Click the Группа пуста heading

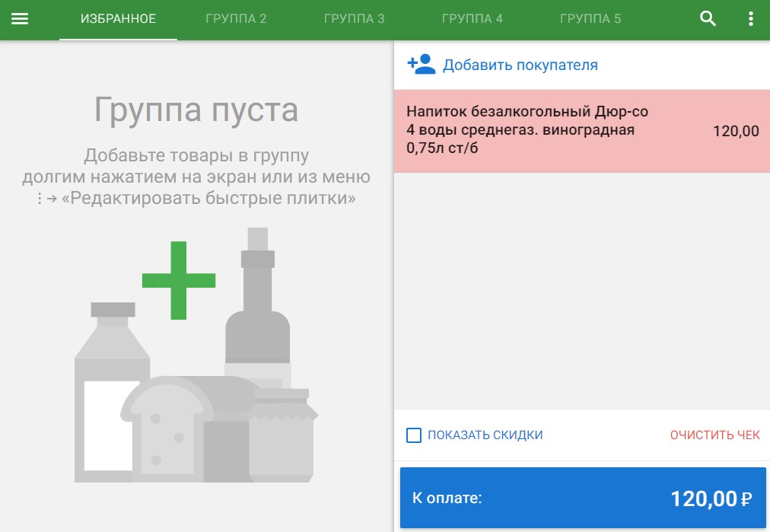(196, 110)
